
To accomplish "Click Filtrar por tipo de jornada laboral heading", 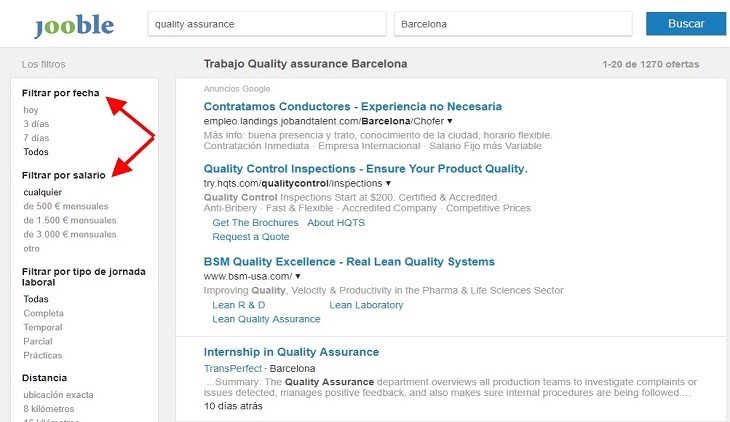I will click(x=84, y=277).
